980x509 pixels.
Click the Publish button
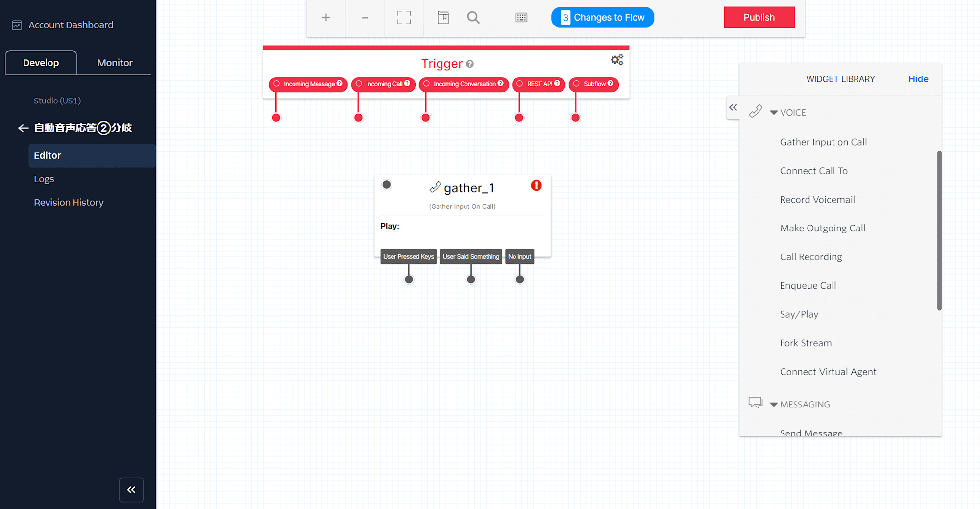(x=759, y=17)
